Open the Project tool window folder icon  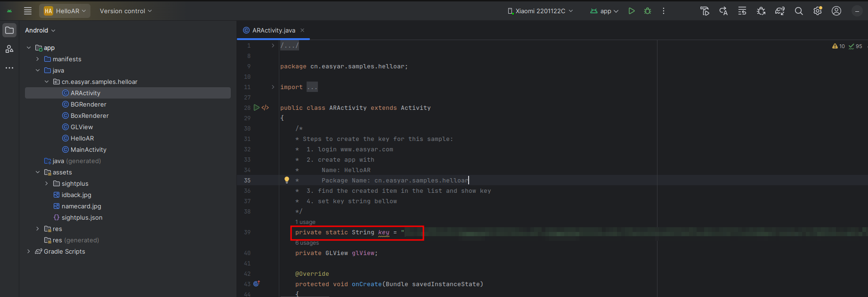[x=9, y=31]
